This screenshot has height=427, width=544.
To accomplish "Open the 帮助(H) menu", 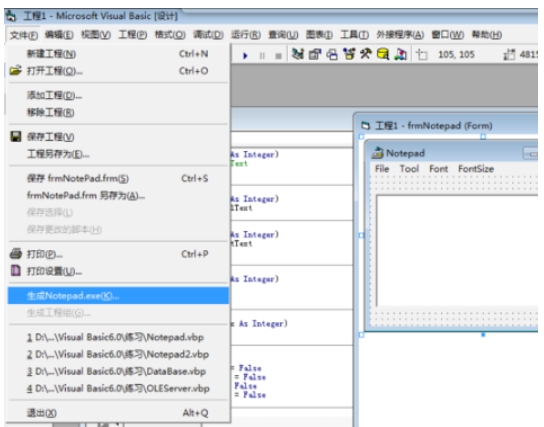I will [x=486, y=35].
